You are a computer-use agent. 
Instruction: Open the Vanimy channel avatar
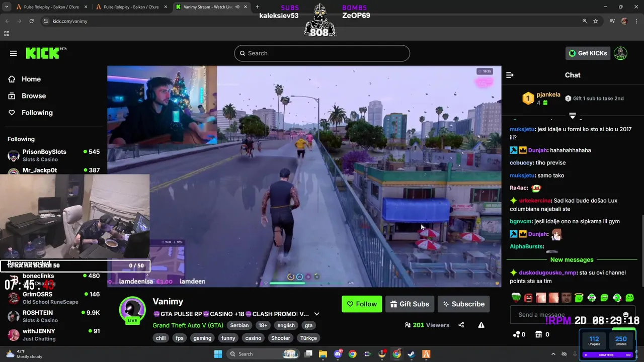tap(132, 310)
